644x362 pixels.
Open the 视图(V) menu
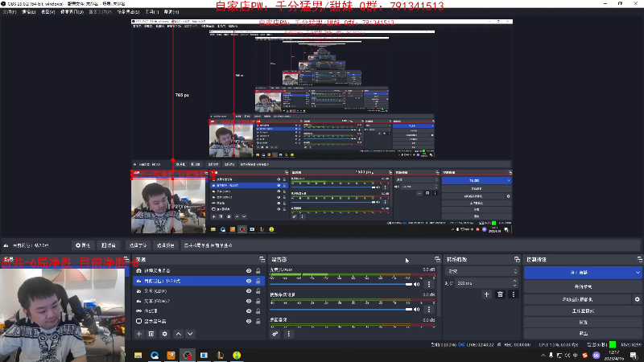(x=48, y=12)
